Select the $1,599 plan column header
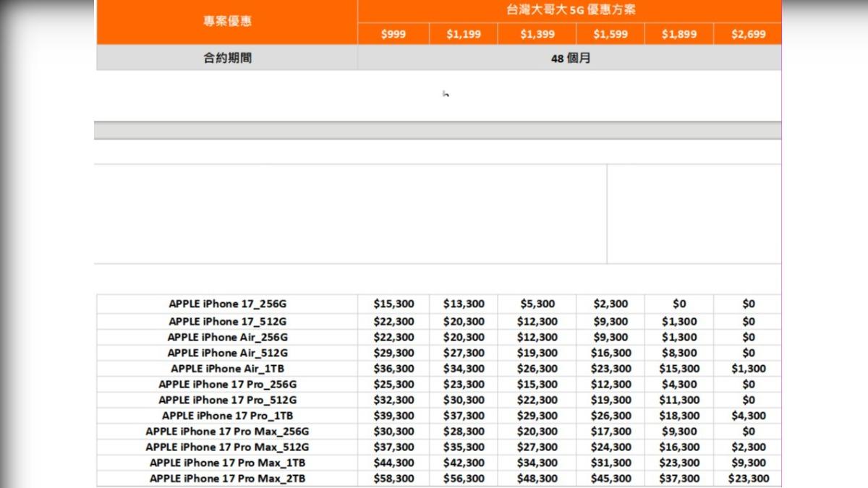This screenshot has height=488, width=868. point(610,34)
